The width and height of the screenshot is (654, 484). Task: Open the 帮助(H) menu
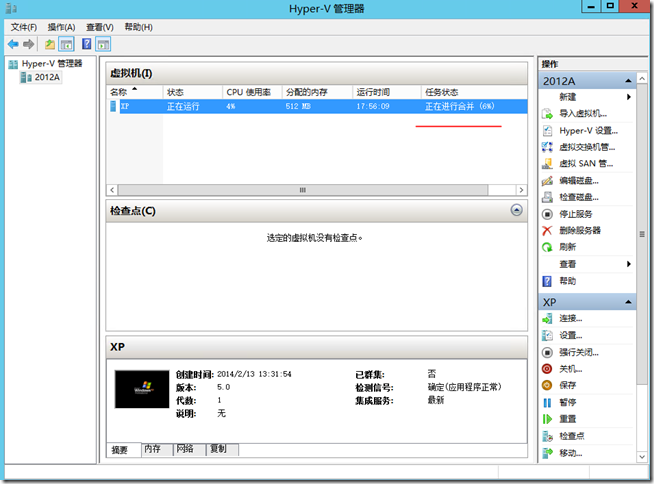click(x=138, y=27)
